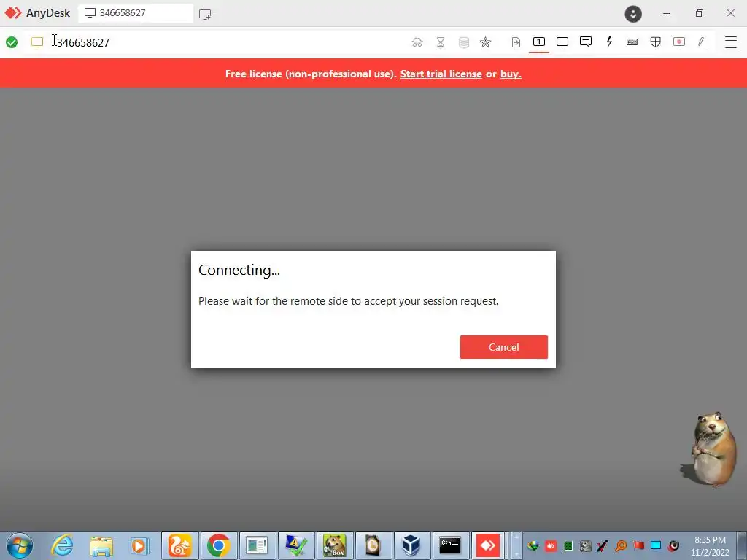The width and height of the screenshot is (747, 560).
Task: Click the database stack icon
Action: [x=463, y=42]
